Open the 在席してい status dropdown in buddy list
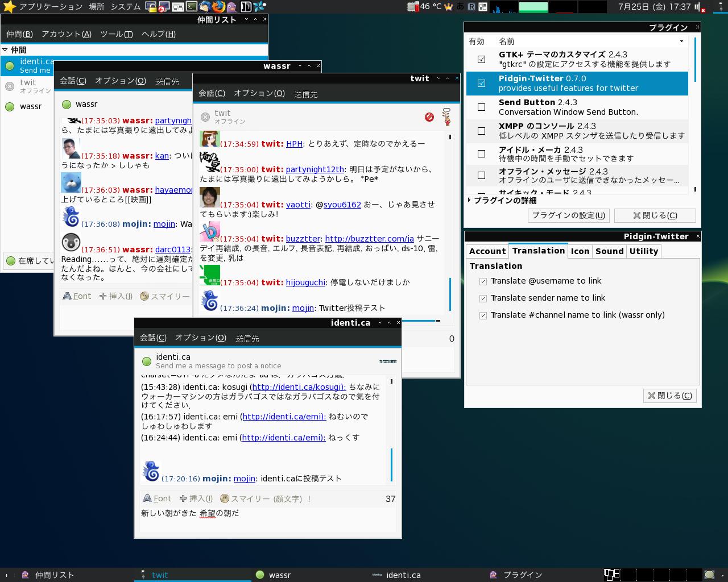 (x=30, y=261)
